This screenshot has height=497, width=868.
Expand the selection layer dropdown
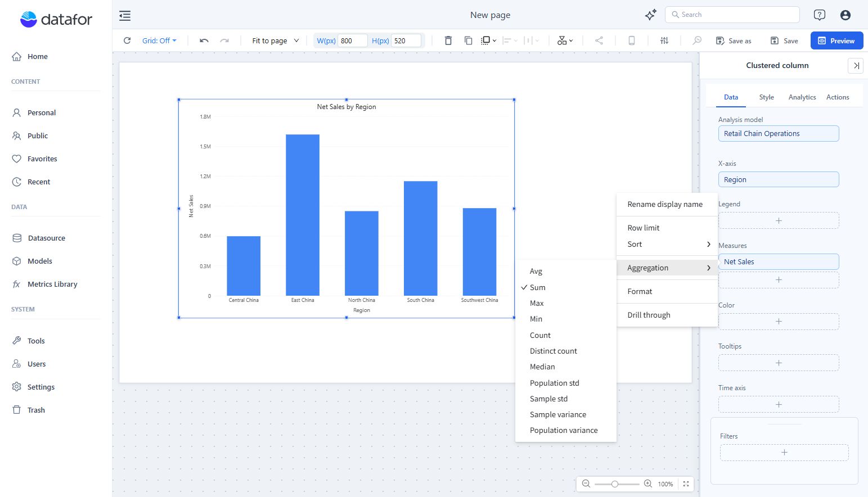point(489,40)
